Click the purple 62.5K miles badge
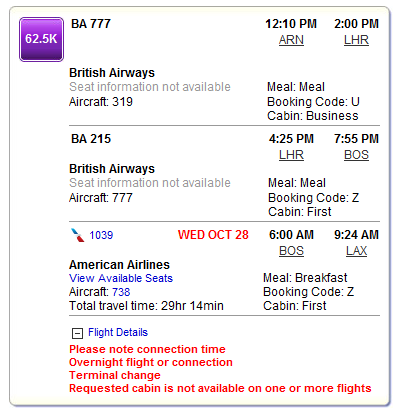This screenshot has width=399, height=408. [41, 39]
